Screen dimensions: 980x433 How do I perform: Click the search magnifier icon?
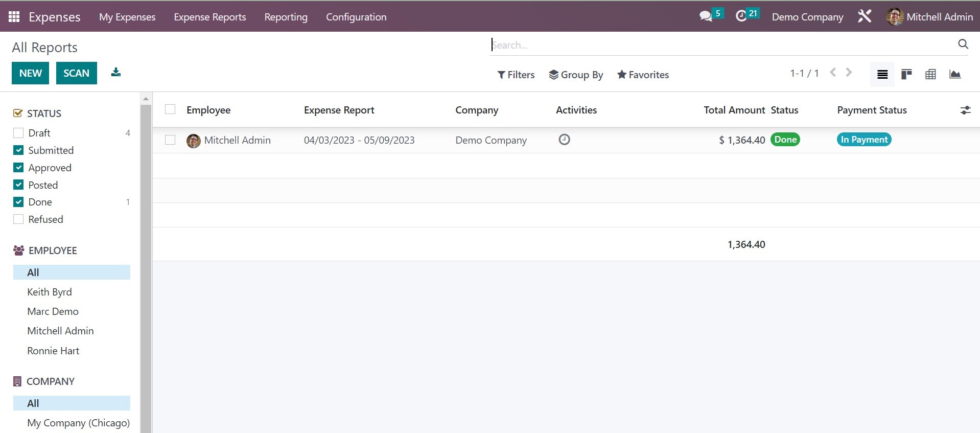(963, 44)
